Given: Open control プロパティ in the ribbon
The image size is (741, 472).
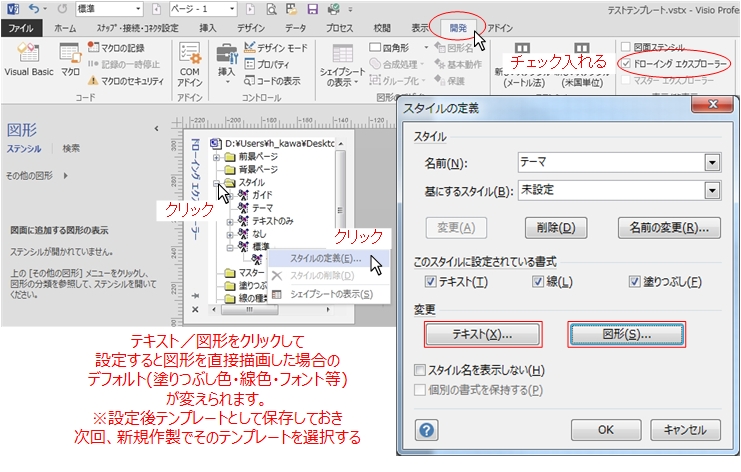Looking at the screenshot, I should tap(267, 64).
